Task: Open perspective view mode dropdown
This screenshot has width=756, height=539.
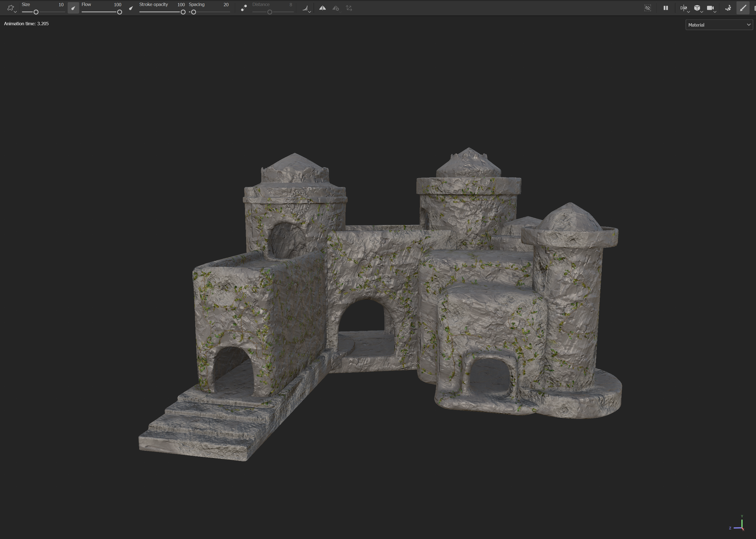Action: (684, 8)
